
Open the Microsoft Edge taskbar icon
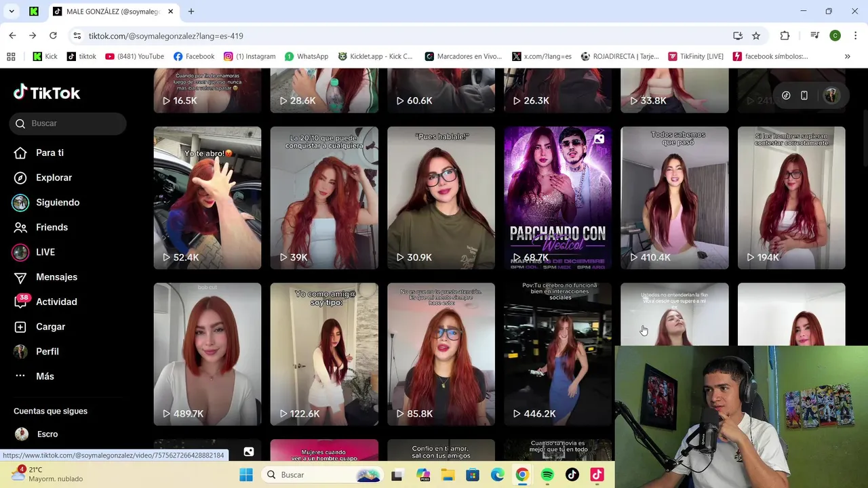tap(497, 474)
